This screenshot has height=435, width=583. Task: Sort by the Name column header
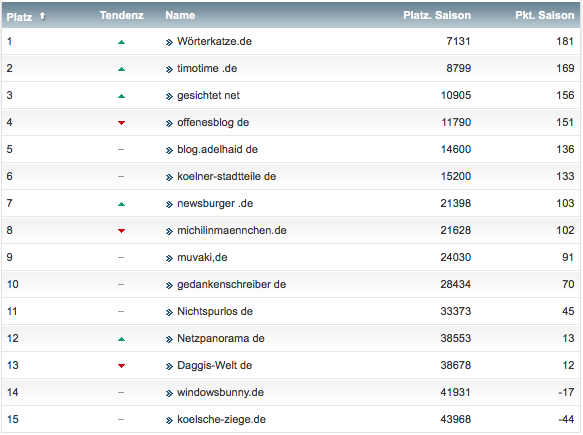[180, 15]
